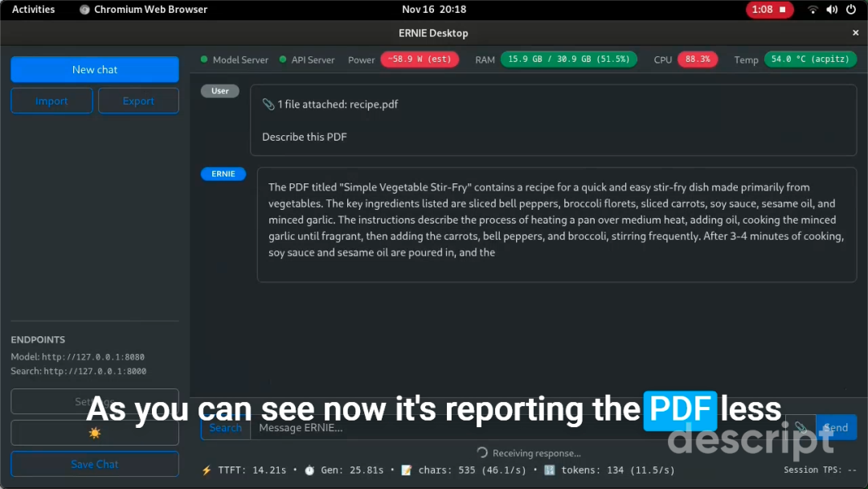Click the API Server status indicator
This screenshot has width=868, height=489.
tap(307, 60)
